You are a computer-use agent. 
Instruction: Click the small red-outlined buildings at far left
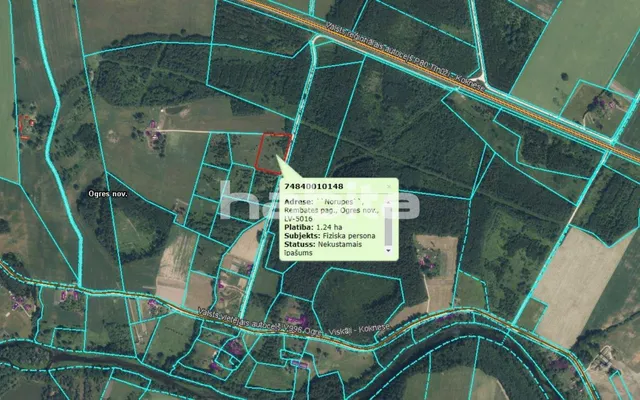[x=26, y=127]
